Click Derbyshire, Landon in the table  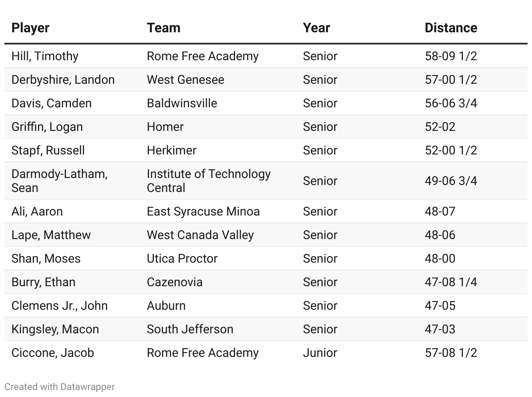[63, 80]
